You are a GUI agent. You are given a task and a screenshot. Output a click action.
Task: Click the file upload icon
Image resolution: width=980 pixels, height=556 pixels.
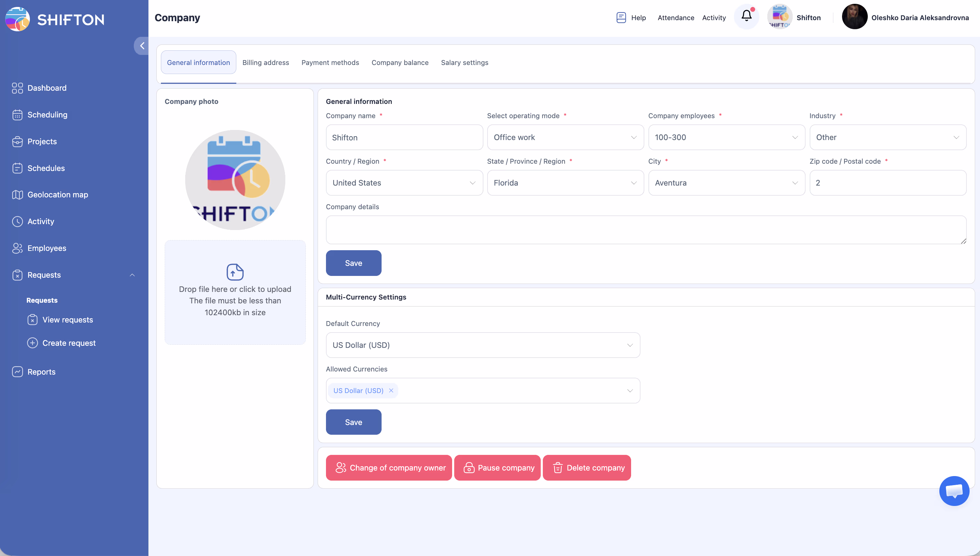235,272
